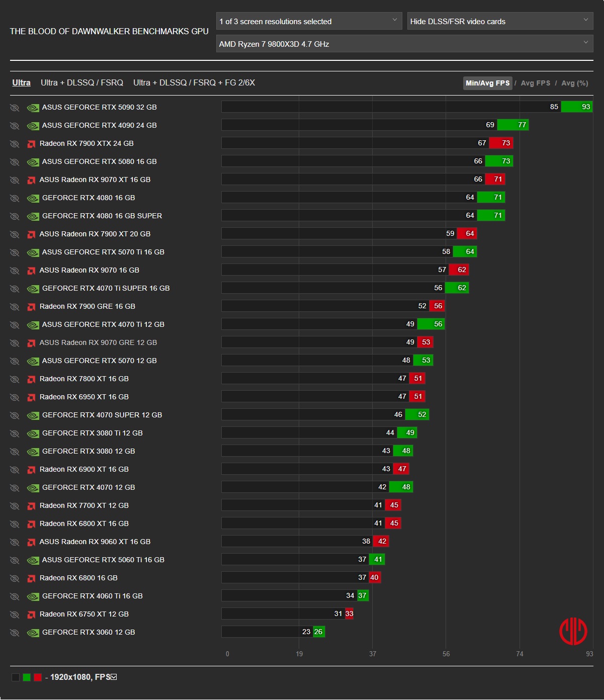604x700 pixels.
Task: Select Min/Avg FPS display mode
Action: (x=487, y=83)
